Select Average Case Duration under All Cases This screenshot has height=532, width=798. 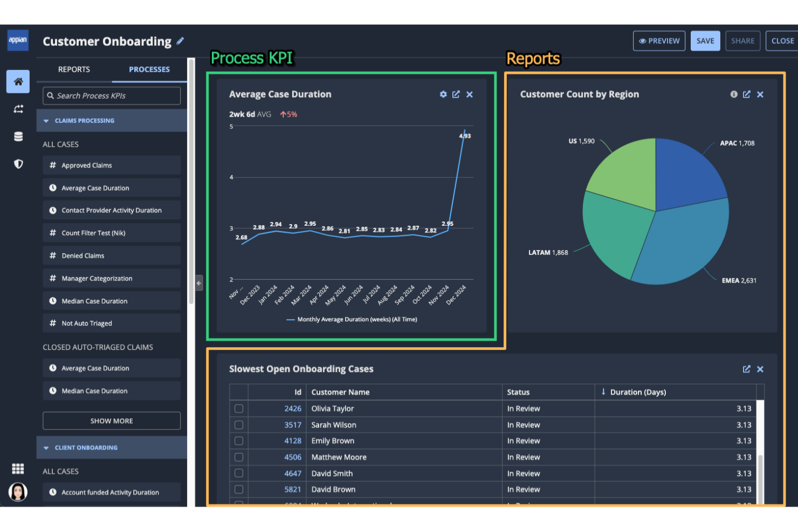tap(112, 188)
